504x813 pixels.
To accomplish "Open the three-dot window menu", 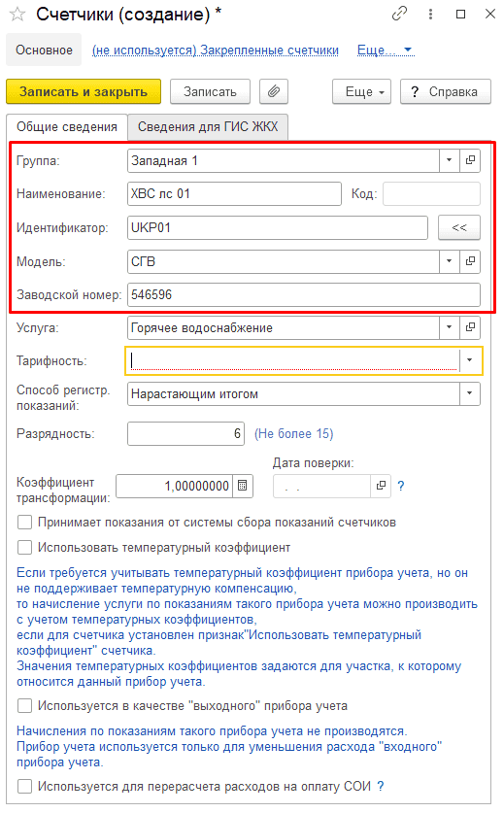I will (x=430, y=14).
